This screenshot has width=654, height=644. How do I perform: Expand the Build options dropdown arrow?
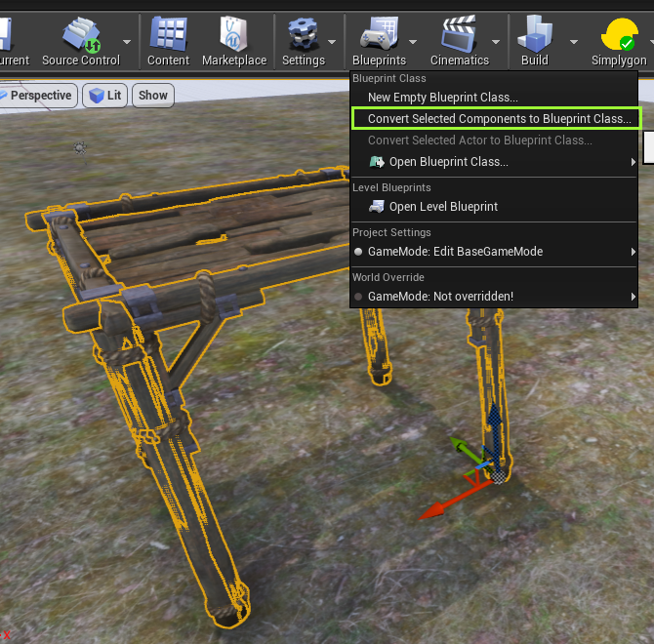(574, 42)
